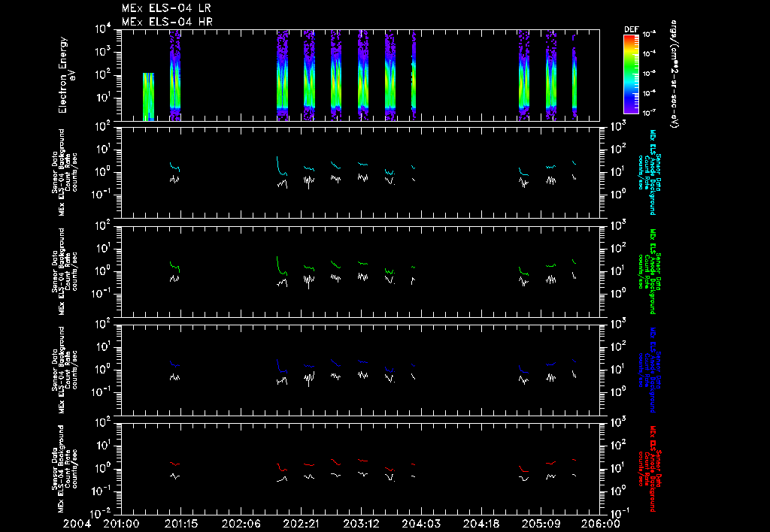This screenshot has height=532, width=770.
Task: Click the spectrogram burst at 201:15
Action: [x=175, y=75]
